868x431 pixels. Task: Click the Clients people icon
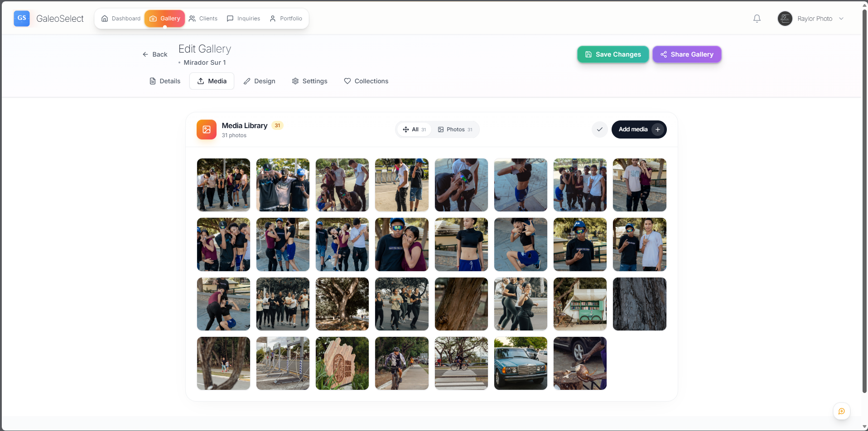coord(191,19)
